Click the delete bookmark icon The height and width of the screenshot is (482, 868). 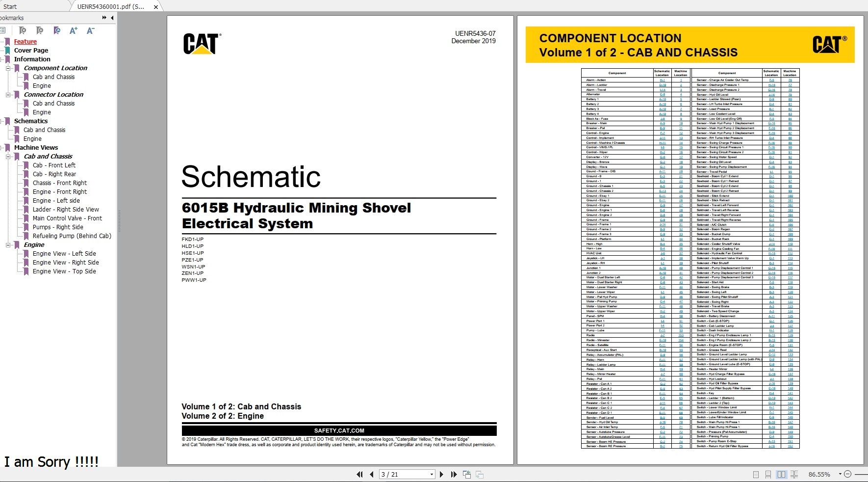click(x=22, y=30)
